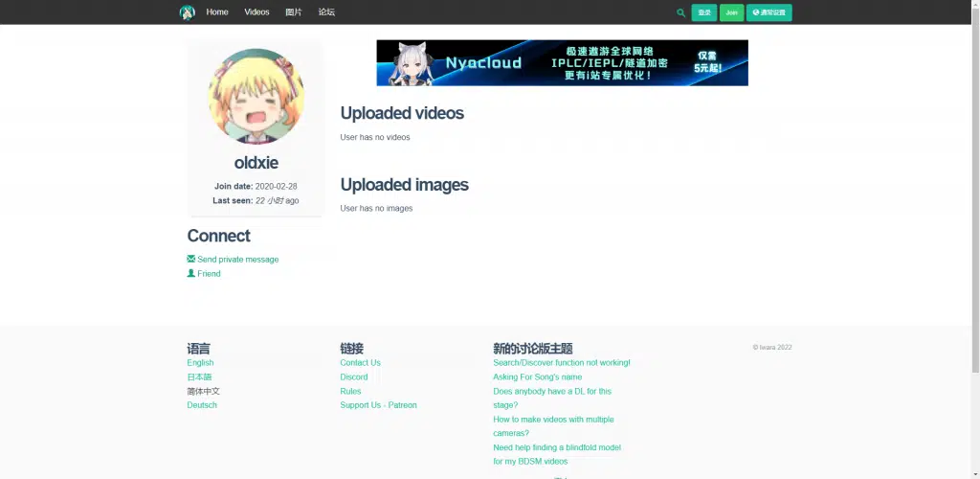Open oldxie's profile avatar picture

point(256,97)
